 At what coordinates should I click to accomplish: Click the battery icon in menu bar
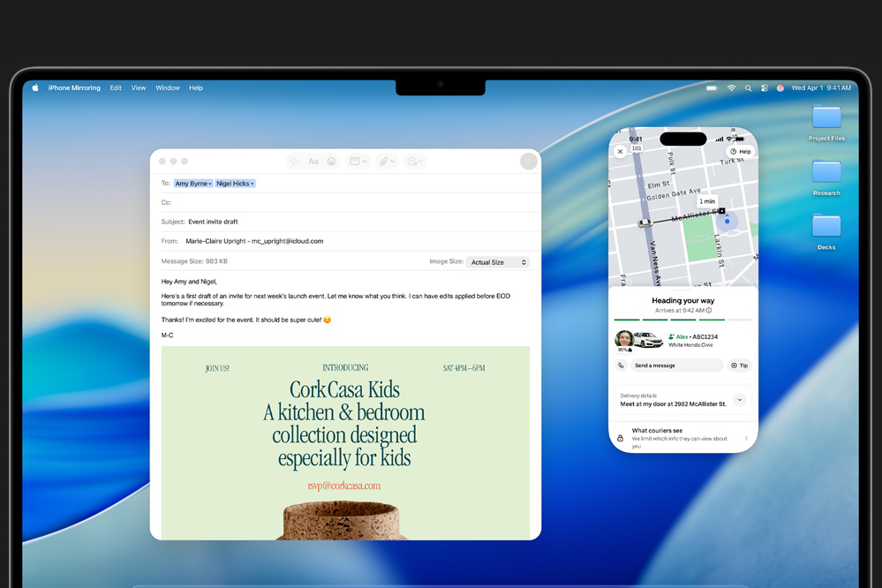tap(712, 87)
